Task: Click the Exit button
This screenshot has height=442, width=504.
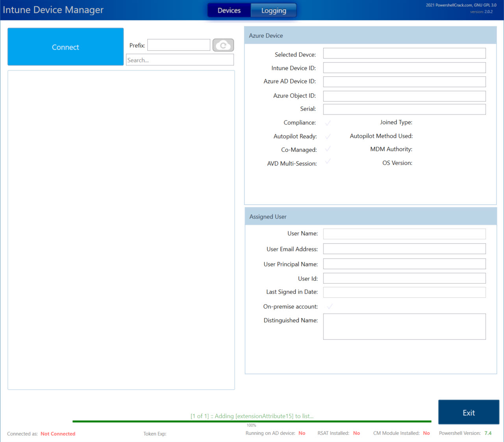Action: point(469,412)
